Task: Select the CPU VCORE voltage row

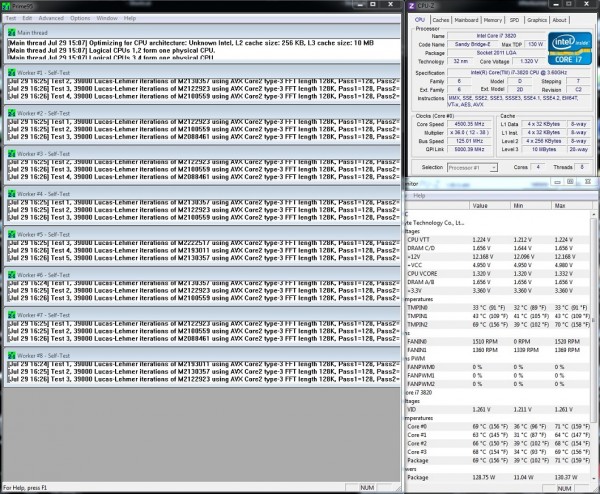Action: pos(497,274)
